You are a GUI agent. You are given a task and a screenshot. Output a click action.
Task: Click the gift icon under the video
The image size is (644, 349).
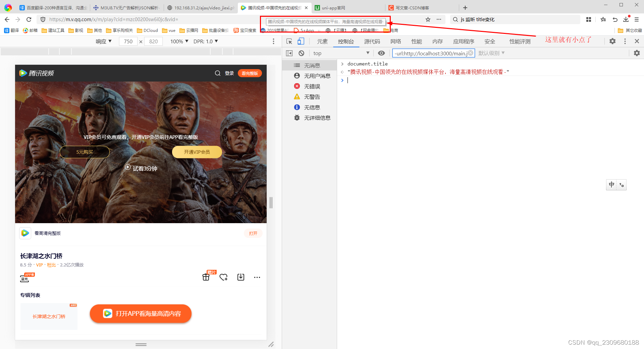tap(206, 277)
